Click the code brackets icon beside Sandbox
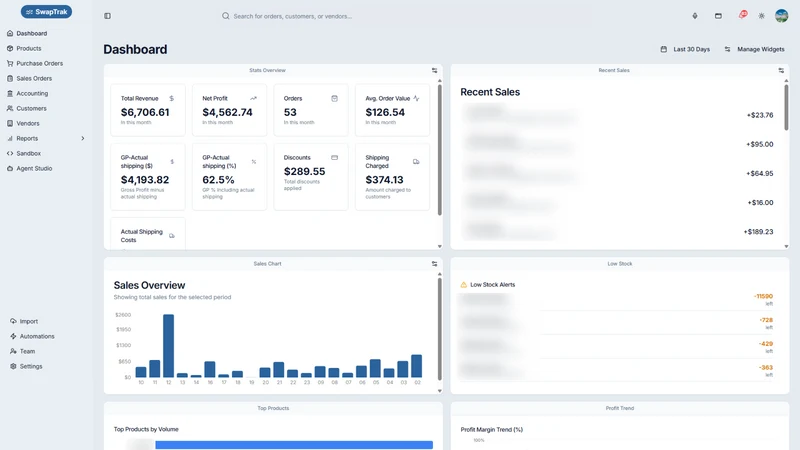Screen dimensions: 800x450 click(10, 153)
